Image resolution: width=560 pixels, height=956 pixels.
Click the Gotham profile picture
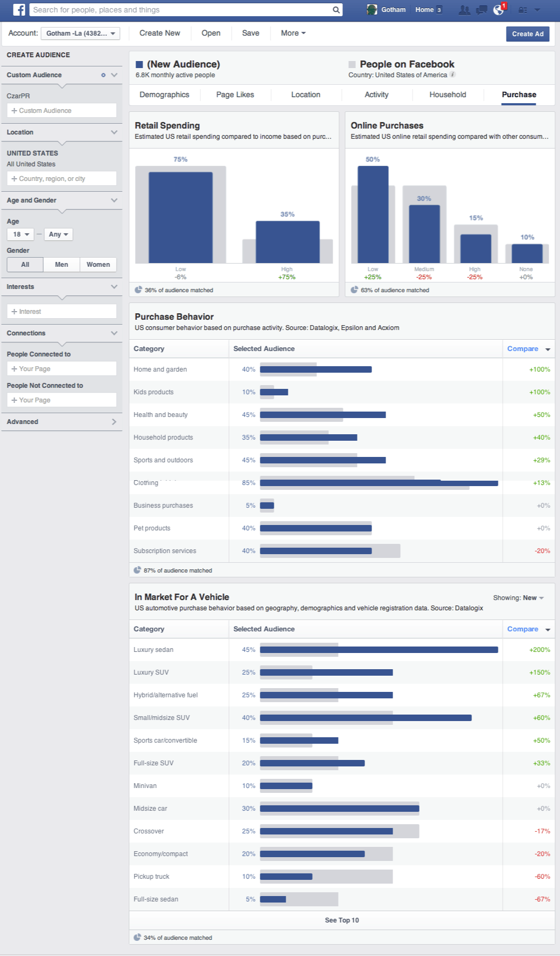(x=372, y=10)
